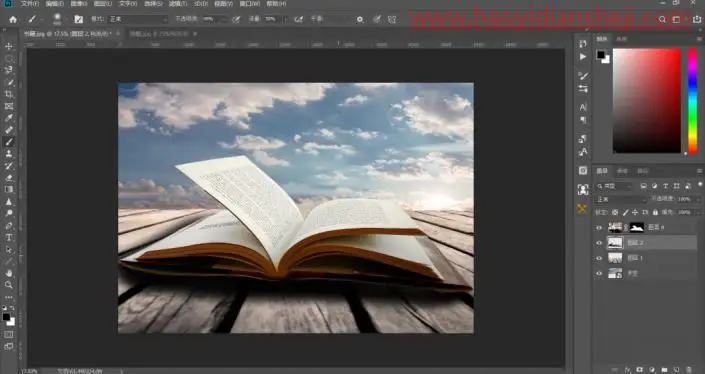705x374 pixels.
Task: Toggle the lock all layer icon
Action: pos(655,212)
